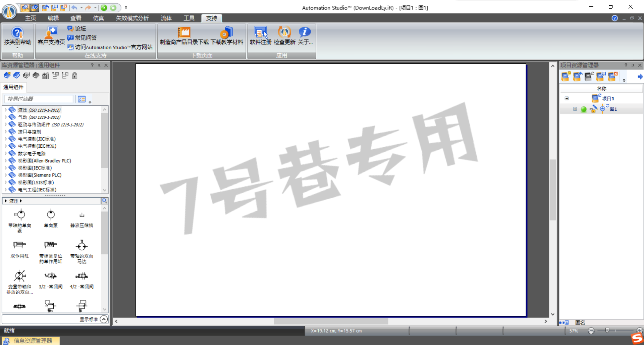Click the zoom out minus button in status bar
Viewport: 644px width, 345px height.
click(591, 331)
